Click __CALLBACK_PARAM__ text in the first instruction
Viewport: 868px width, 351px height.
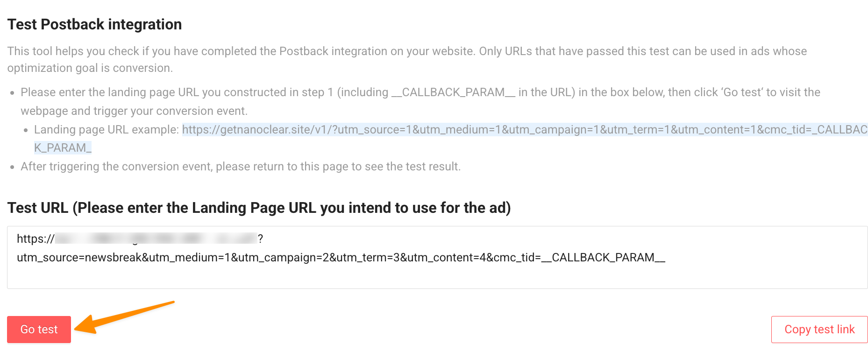tap(453, 92)
